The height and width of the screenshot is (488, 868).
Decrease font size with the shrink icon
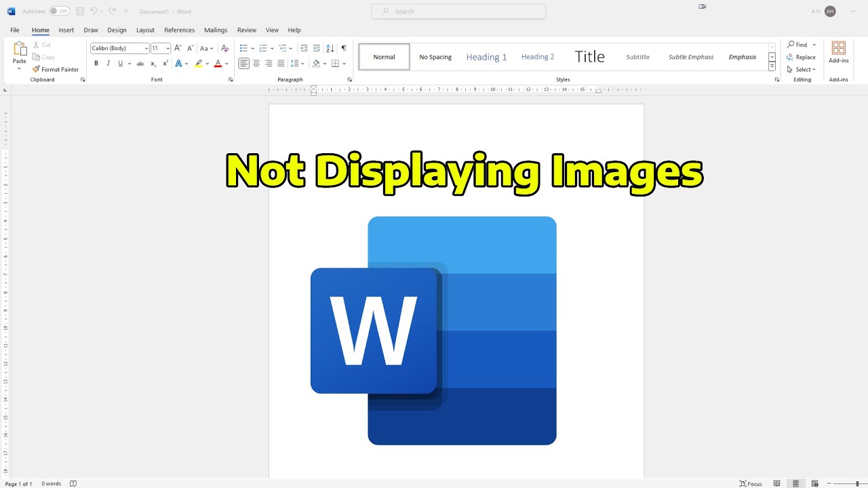[189, 48]
